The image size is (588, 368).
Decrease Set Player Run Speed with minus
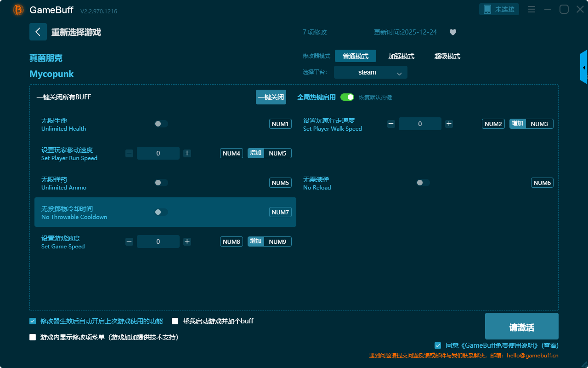click(x=129, y=153)
